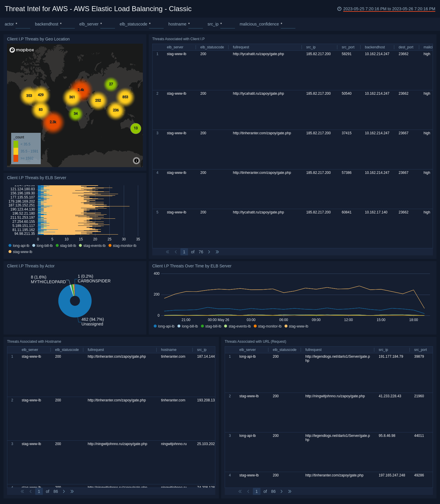Open the malicious_confidence filter field
Viewport: 440px width, 504px height.
tap(288, 24)
